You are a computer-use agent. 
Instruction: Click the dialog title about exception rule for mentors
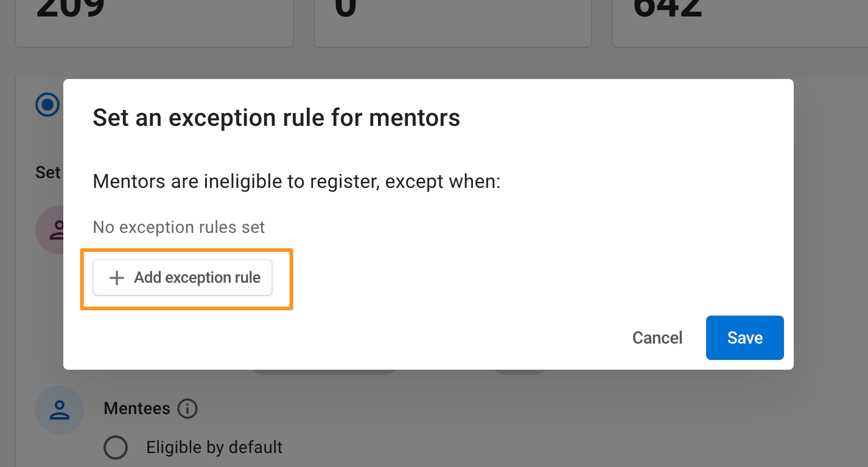coord(276,117)
